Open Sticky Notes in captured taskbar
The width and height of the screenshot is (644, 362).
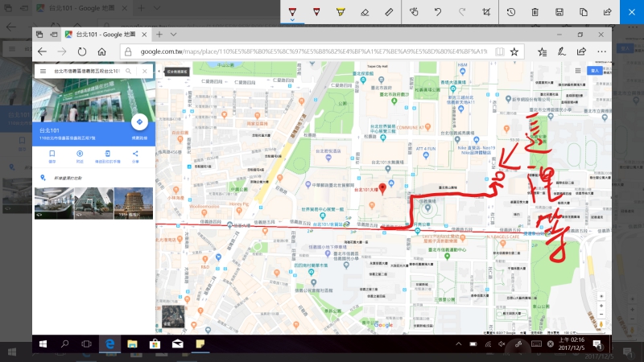pos(200,344)
